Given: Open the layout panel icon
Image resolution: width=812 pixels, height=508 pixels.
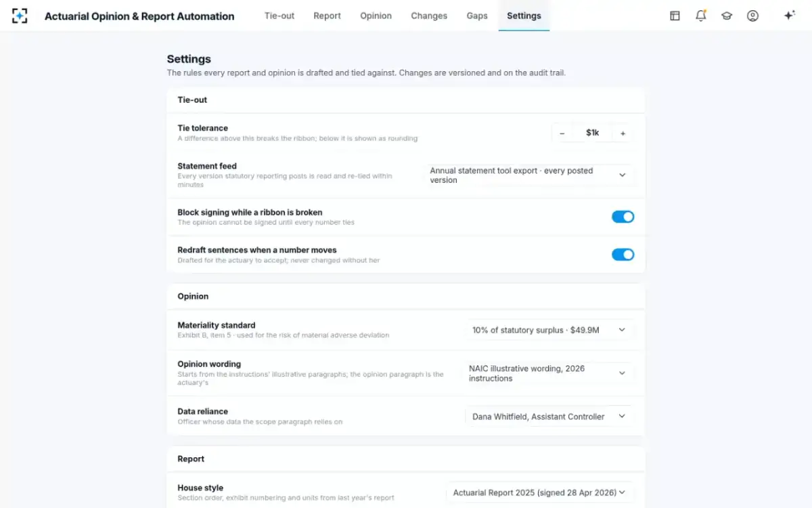Looking at the screenshot, I should (x=675, y=16).
